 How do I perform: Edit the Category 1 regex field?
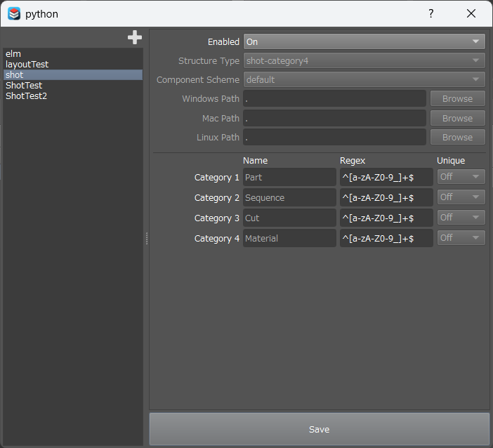click(x=386, y=178)
